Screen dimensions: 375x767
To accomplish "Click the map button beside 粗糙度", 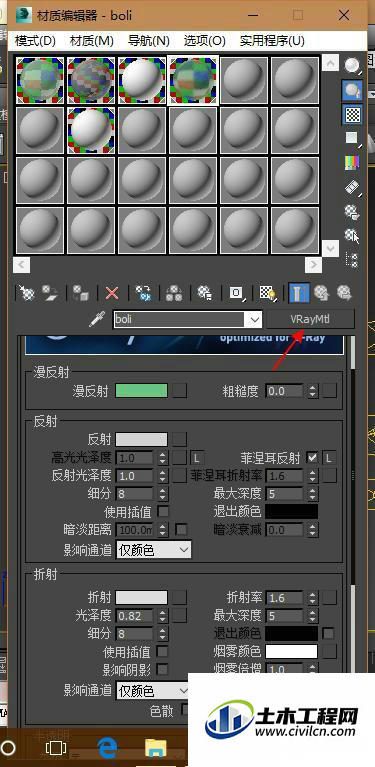I will click(x=330, y=390).
